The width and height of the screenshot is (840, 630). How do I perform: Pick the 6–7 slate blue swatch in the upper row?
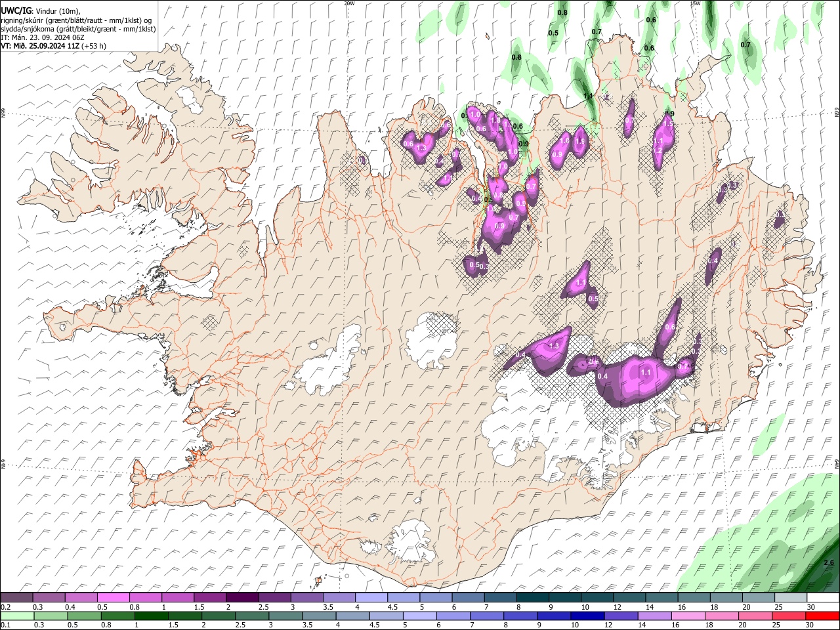[x=468, y=598]
